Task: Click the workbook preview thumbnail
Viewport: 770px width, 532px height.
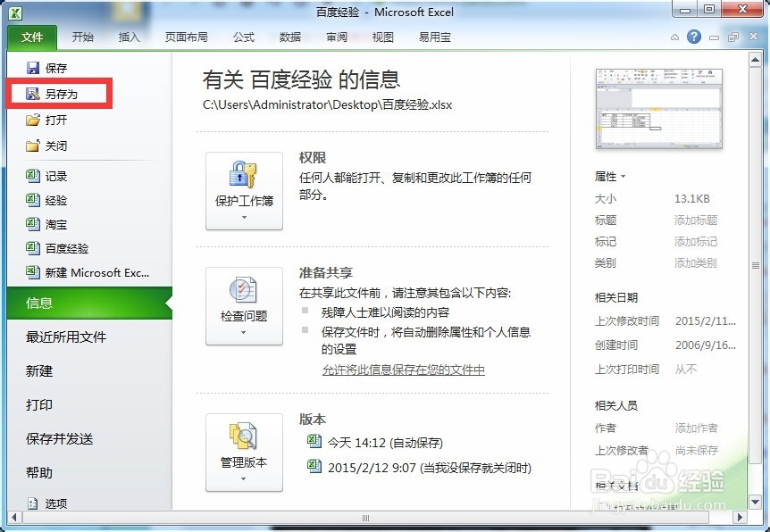Action: 659,109
